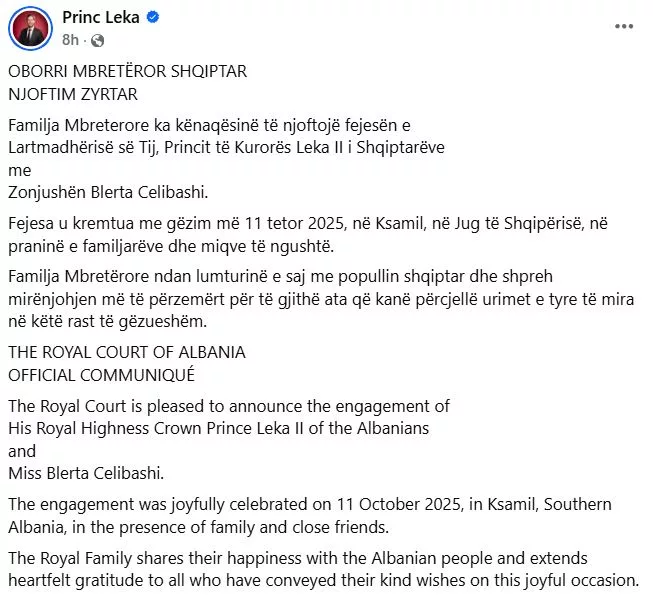Image resolution: width=653 pixels, height=596 pixels.
Task: Click the line 'praninë e familjarëve dhe miqve'
Action: [x=178, y=245]
